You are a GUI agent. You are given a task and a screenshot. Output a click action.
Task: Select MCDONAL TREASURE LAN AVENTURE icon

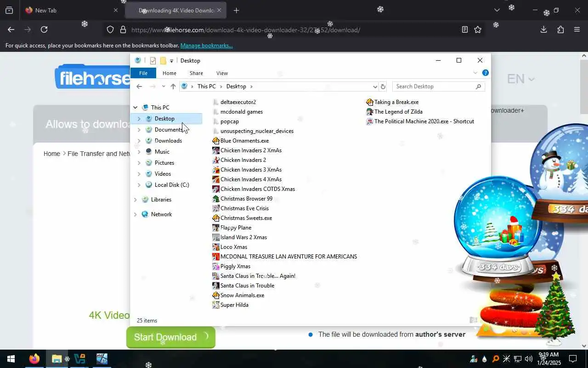tap(216, 257)
